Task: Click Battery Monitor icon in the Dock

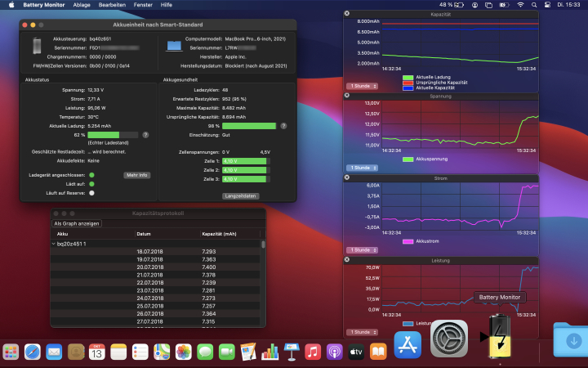Action: pyautogui.click(x=500, y=336)
